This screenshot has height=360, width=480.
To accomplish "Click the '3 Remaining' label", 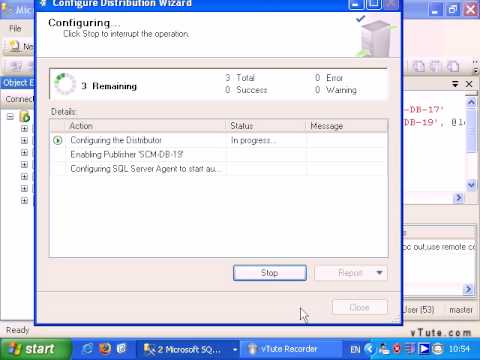I will coord(109,86).
